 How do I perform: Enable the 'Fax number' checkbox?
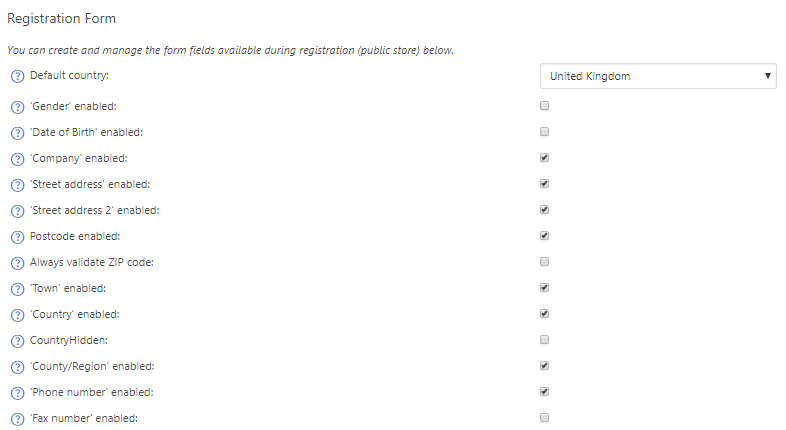(x=544, y=418)
